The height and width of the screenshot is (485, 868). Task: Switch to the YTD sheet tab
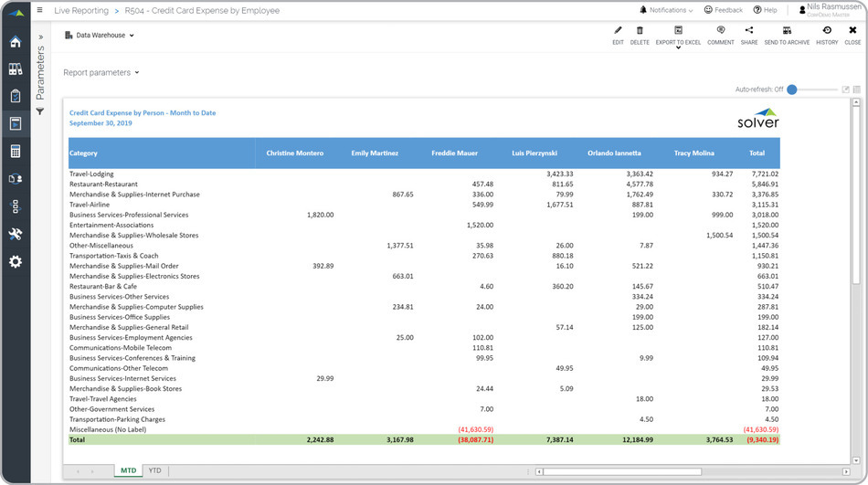coord(155,470)
